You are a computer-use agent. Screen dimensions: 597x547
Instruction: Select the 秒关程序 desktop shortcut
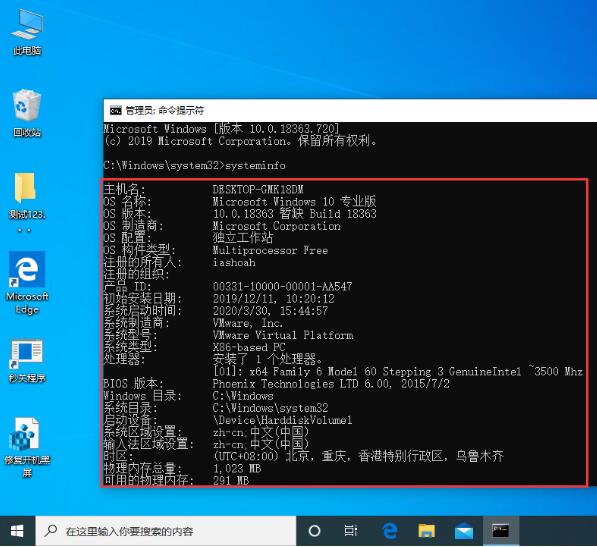[27, 360]
